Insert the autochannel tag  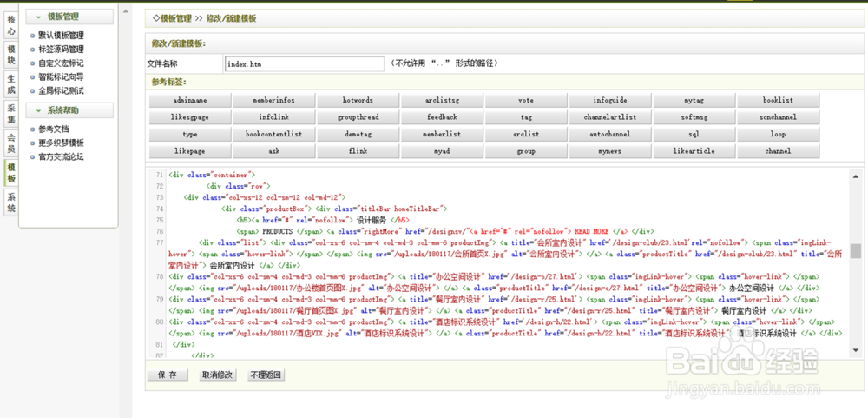(610, 134)
